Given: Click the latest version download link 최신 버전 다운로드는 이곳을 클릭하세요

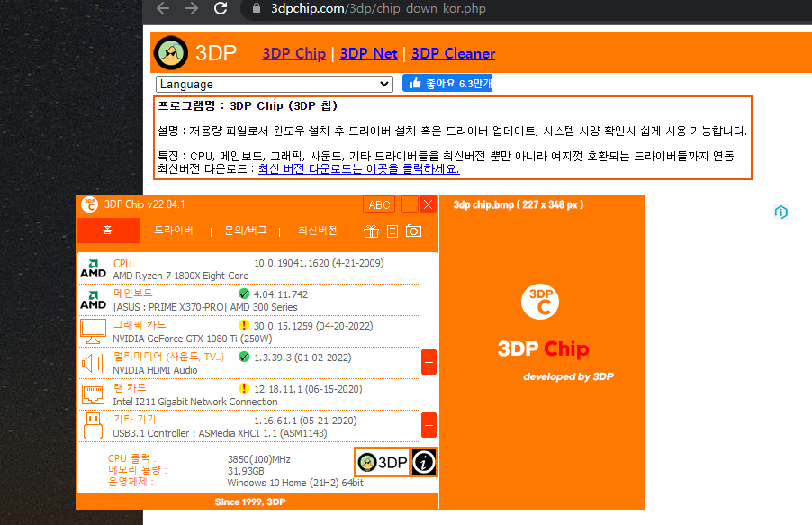Looking at the screenshot, I should [359, 169].
